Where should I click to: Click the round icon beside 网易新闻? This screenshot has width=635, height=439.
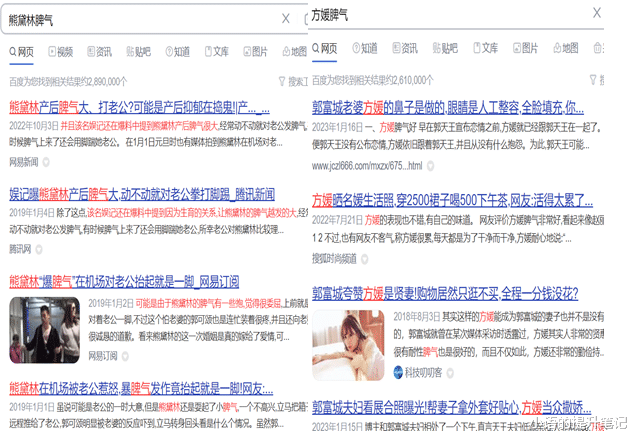coord(46,162)
